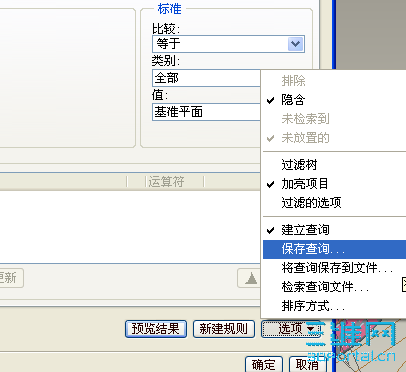Select 排序方式... menu item
Screen dimensions: 406x372
coord(334,306)
